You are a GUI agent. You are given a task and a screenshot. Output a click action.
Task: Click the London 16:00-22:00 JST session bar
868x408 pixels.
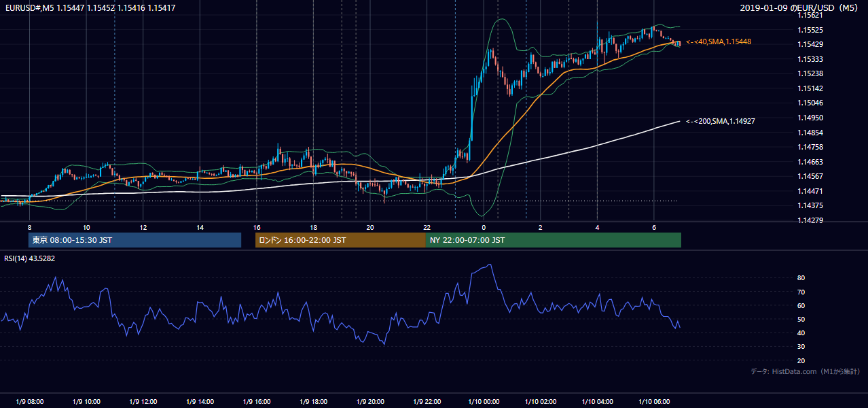pos(340,240)
